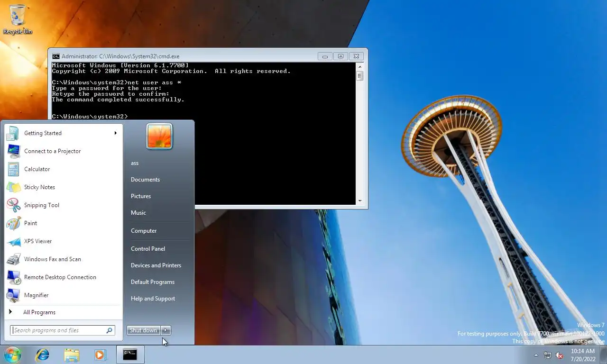
Task: Click the Connect to a Projector icon
Action: (13, 151)
